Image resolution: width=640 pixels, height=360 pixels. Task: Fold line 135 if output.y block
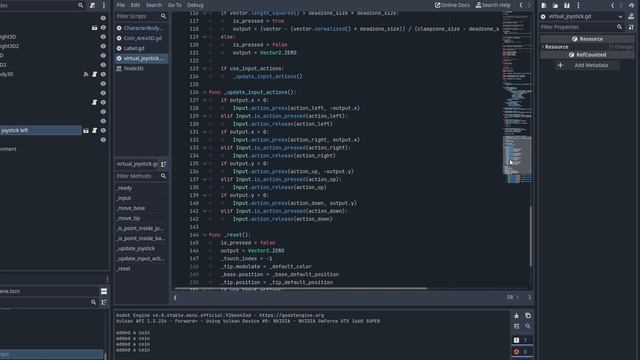pyautogui.click(x=205, y=164)
